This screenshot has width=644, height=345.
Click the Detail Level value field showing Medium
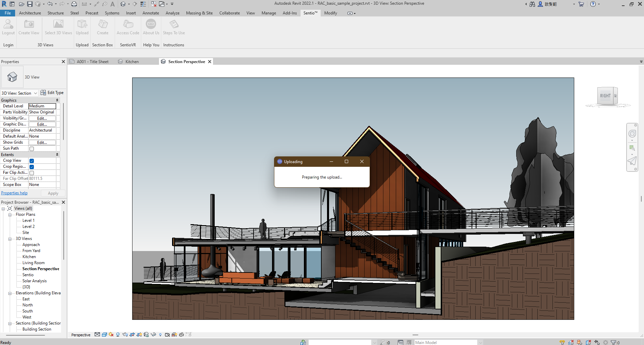tap(42, 106)
